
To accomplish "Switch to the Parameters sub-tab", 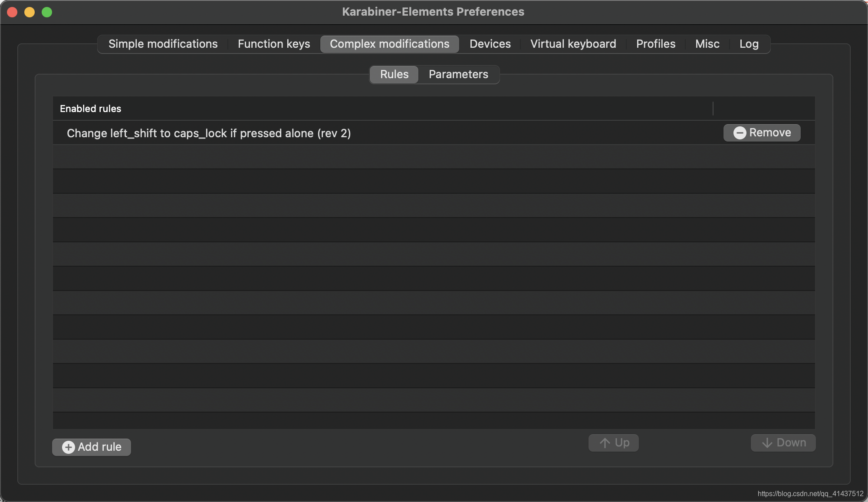I will pyautogui.click(x=458, y=74).
